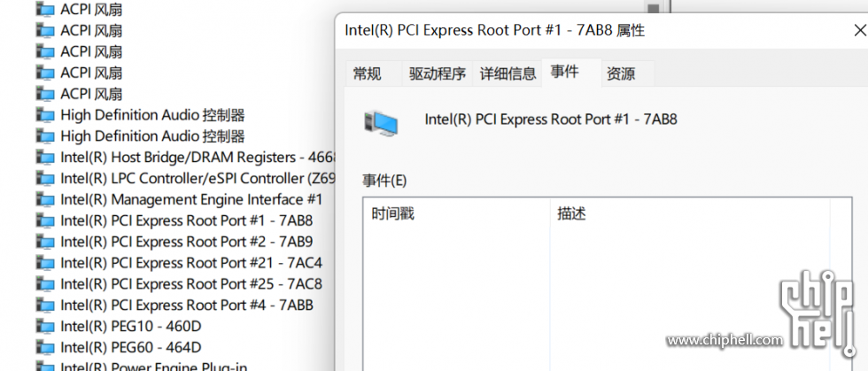Open the 驱动程序 tab
Screen dimensions: 868x371
coord(438,73)
